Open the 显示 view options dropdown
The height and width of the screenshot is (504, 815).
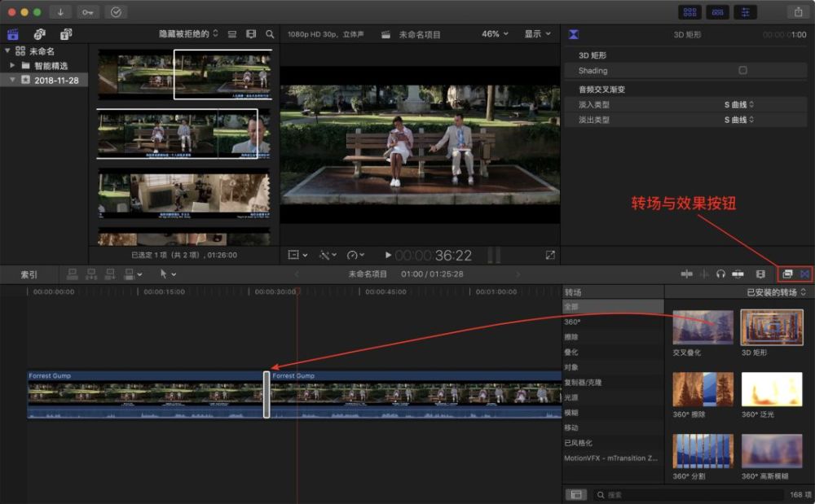537,33
